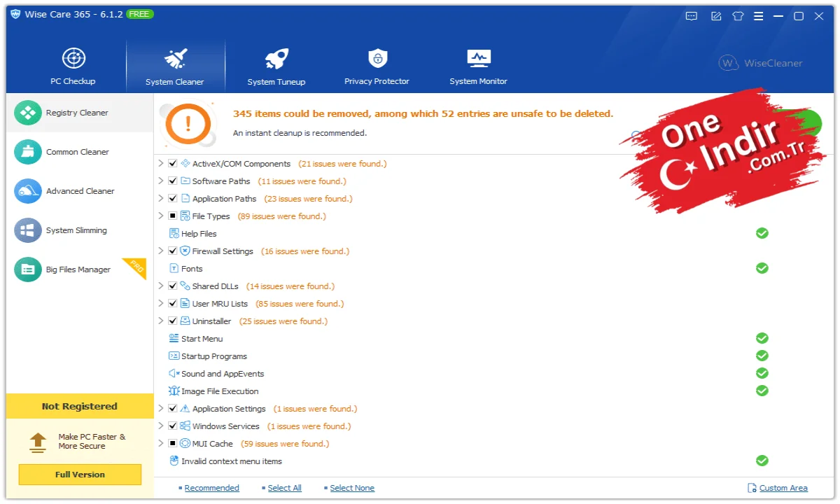Click the Select All link
The height and width of the screenshot is (504, 840).
pos(284,488)
